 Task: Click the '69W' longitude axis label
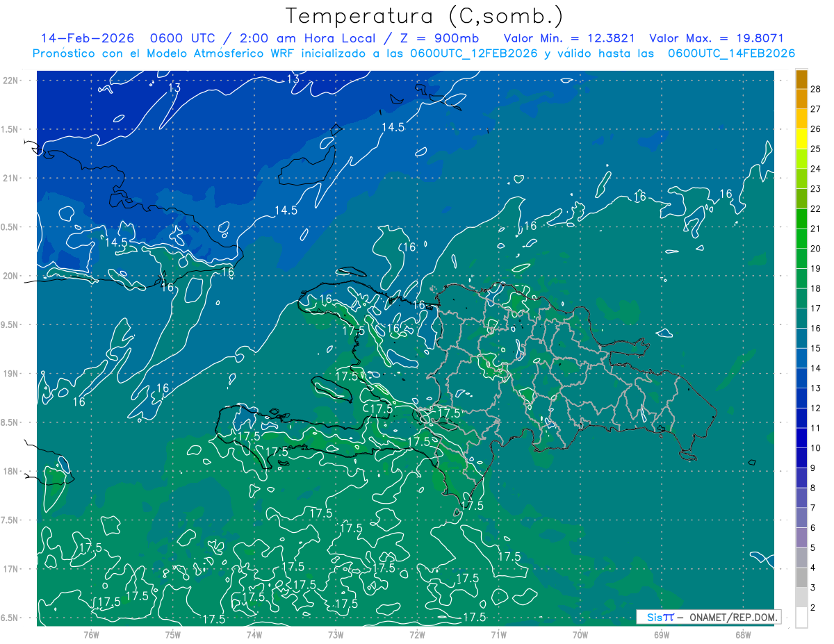click(662, 634)
